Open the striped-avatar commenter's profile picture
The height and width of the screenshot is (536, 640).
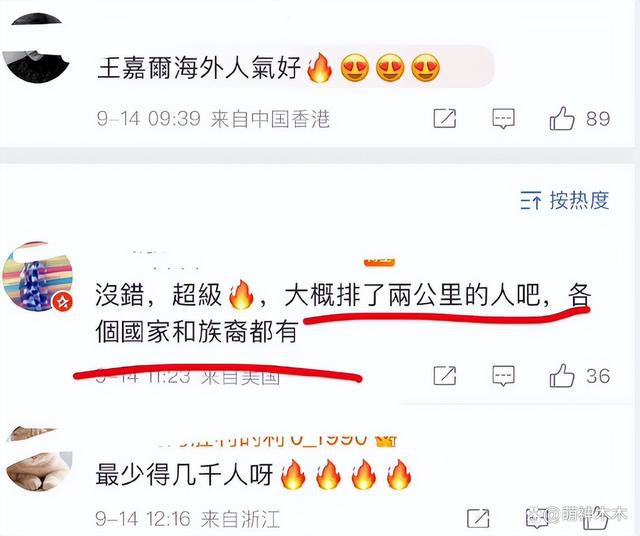[38, 276]
